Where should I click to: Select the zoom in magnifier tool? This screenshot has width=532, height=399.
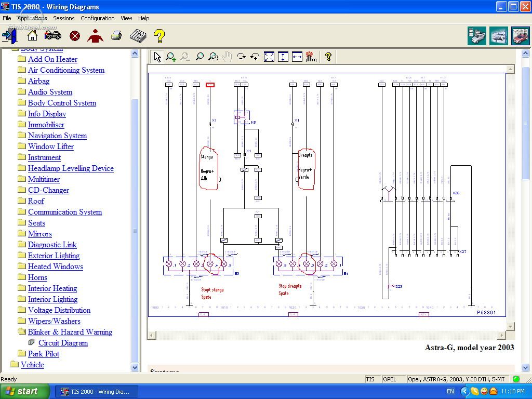170,57
